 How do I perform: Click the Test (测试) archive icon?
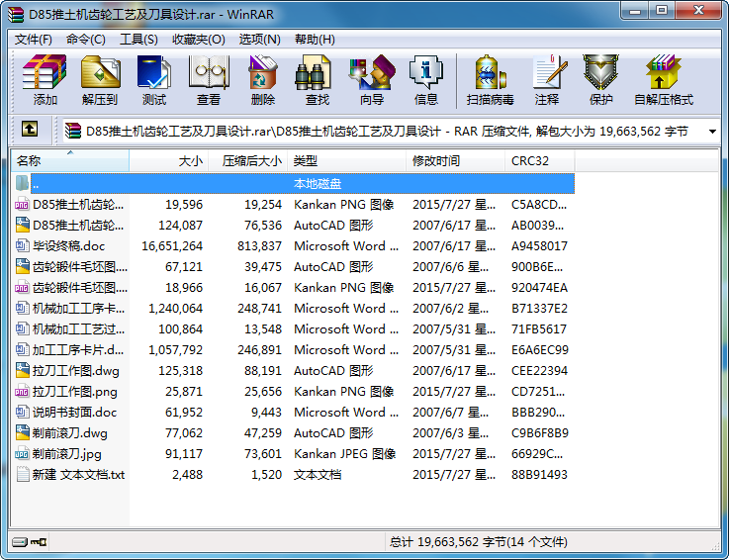pos(154,72)
